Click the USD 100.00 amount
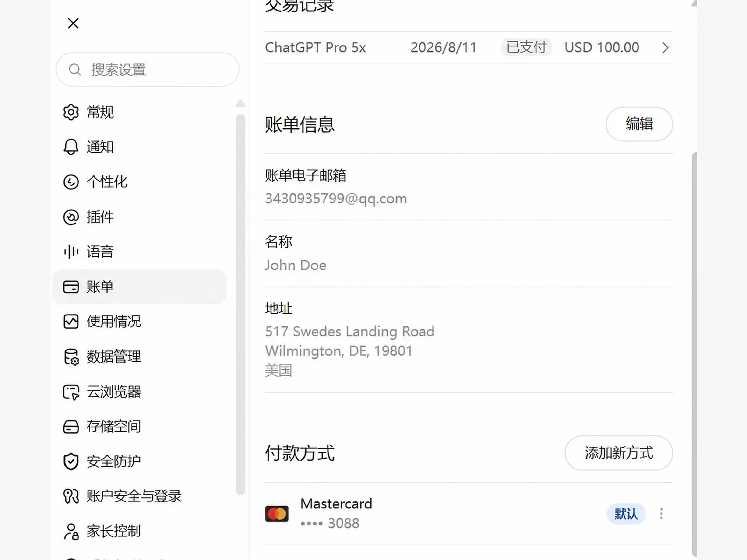747x560 pixels. tap(602, 48)
